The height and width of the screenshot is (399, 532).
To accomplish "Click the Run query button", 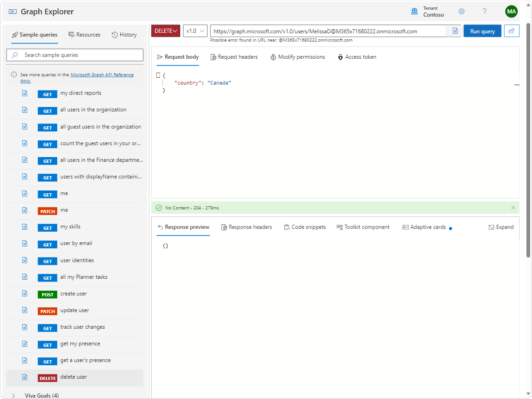I will pos(482,31).
